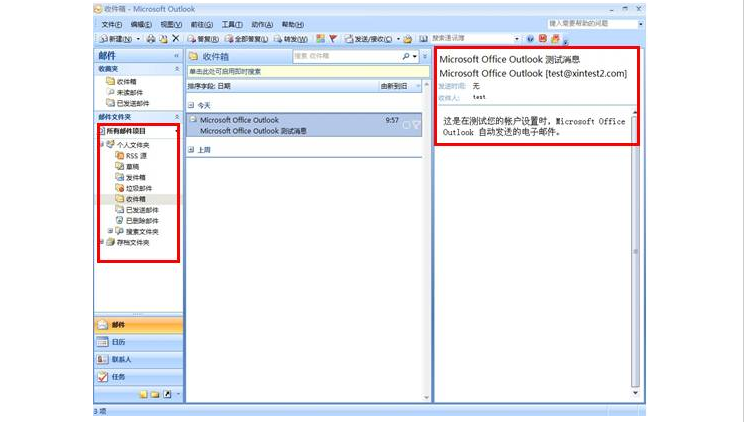This screenshot has height=422, width=744.
Task: Click the Print icon in toolbar
Action: coord(151,39)
